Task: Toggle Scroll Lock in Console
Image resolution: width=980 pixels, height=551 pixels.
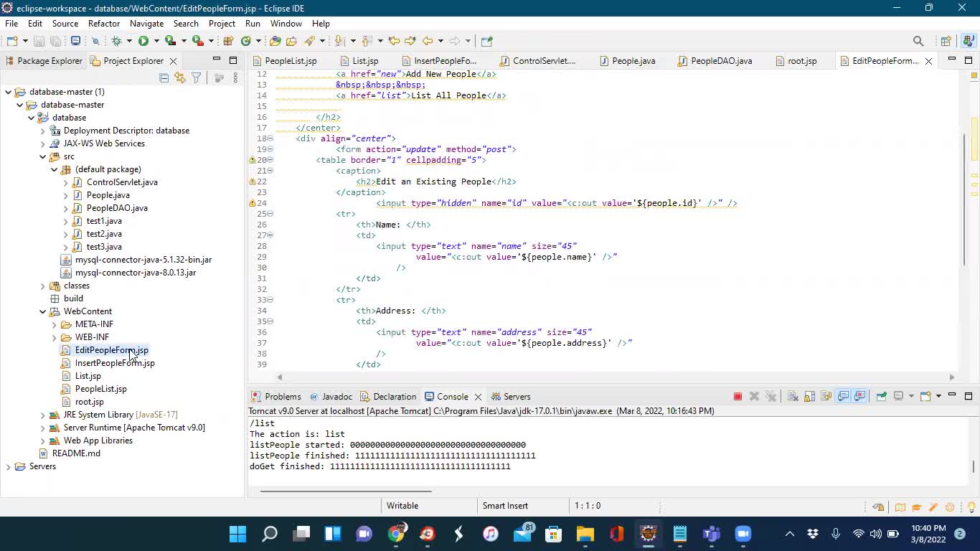Action: click(809, 396)
